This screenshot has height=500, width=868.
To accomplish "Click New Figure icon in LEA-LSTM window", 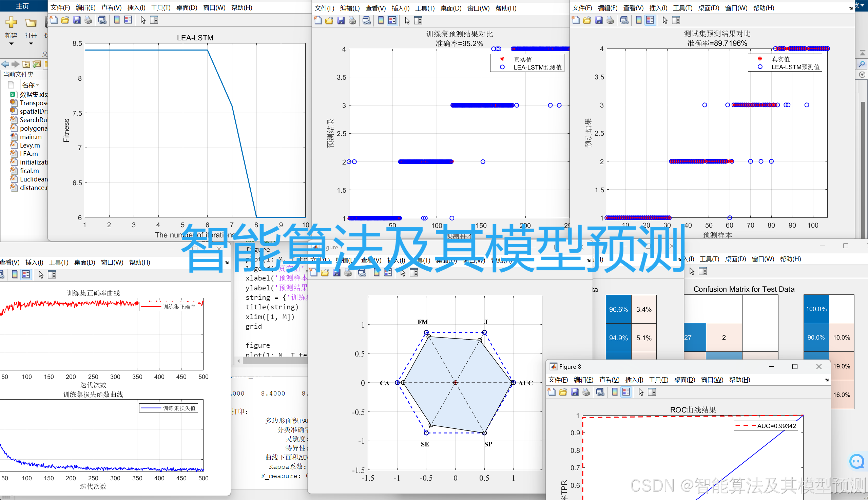I will 54,20.
